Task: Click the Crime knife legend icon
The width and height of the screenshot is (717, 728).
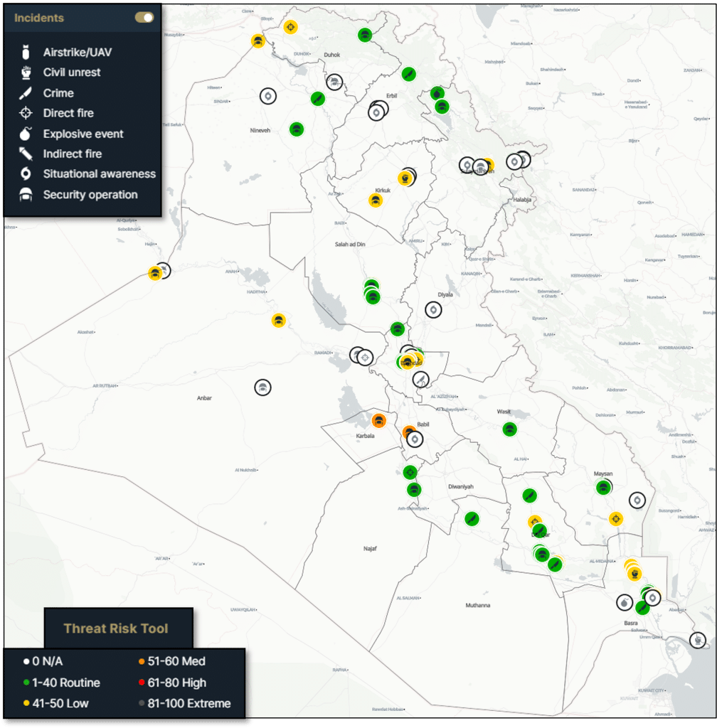Action: (x=26, y=93)
